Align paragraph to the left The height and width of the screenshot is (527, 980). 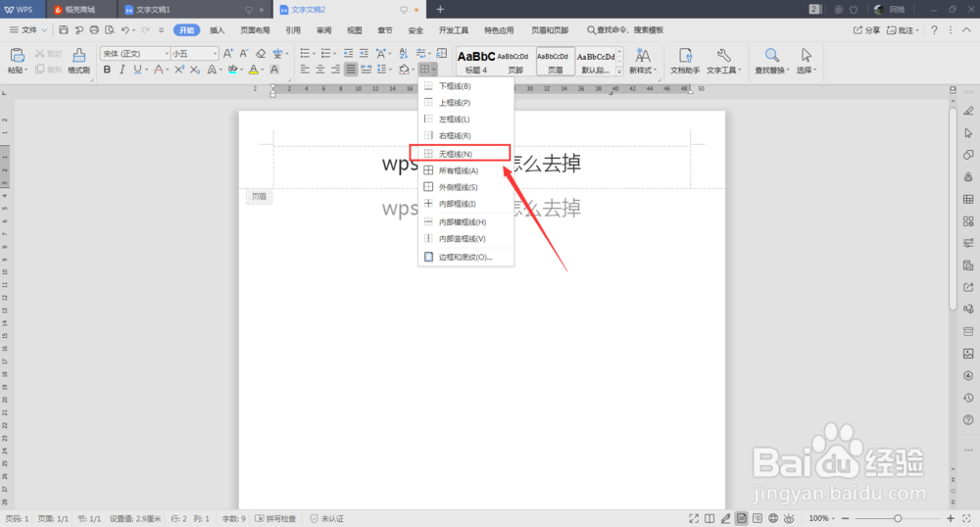(x=305, y=70)
